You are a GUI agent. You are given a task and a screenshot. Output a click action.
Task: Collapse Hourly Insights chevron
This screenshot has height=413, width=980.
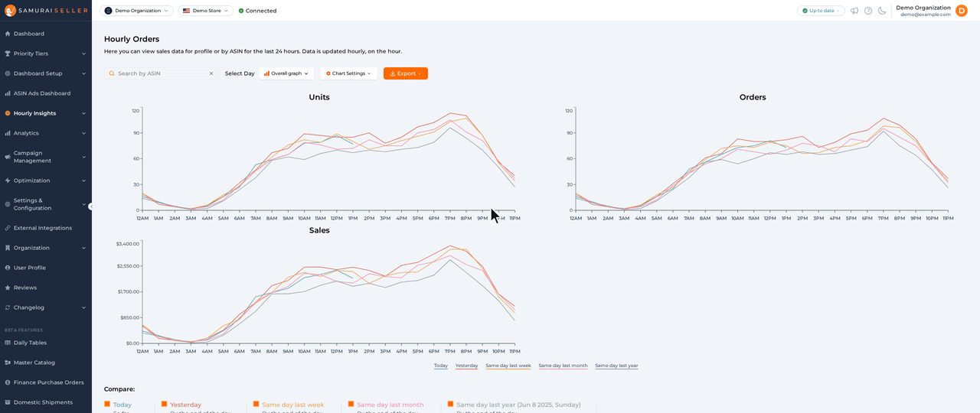83,113
